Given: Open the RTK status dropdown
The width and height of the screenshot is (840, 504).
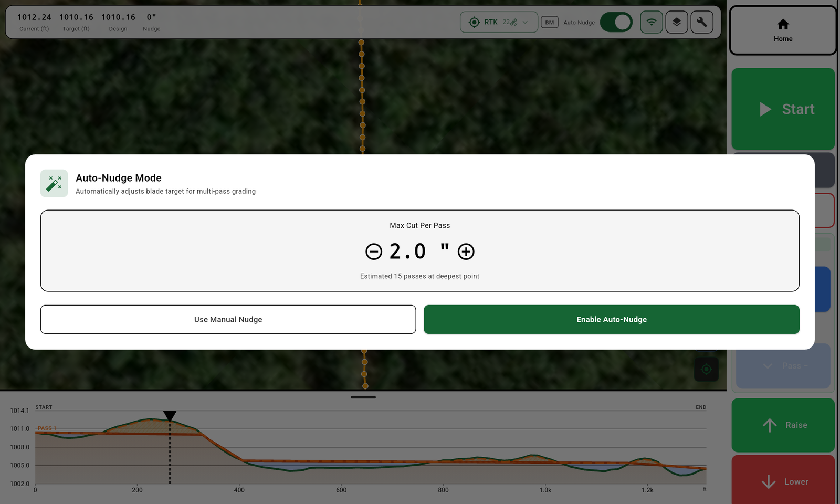Looking at the screenshot, I should click(499, 22).
